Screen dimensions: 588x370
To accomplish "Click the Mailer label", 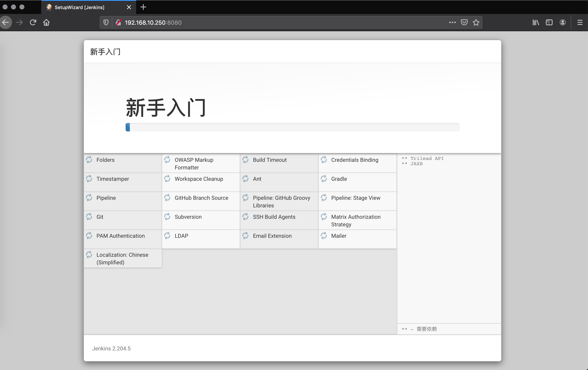I will 339,236.
